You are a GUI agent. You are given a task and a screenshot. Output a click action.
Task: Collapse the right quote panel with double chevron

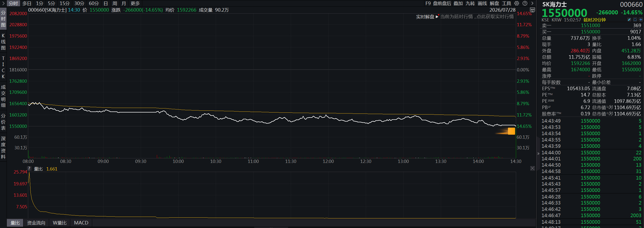click(538, 153)
